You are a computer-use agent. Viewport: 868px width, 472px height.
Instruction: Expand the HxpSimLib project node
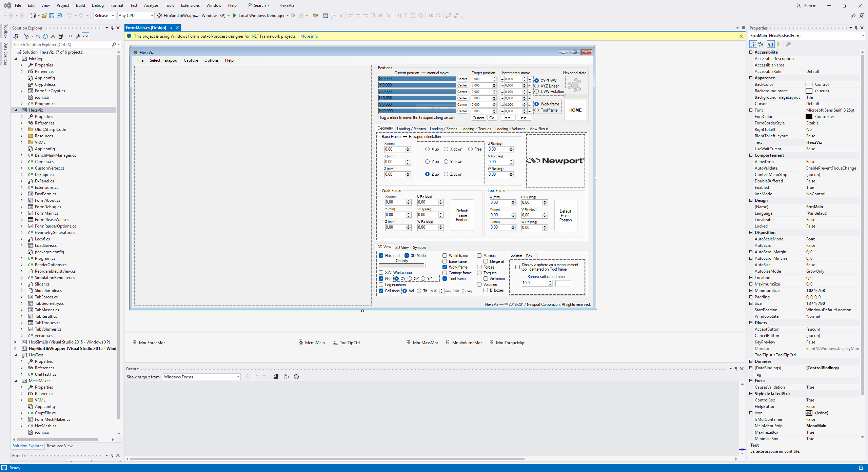15,342
